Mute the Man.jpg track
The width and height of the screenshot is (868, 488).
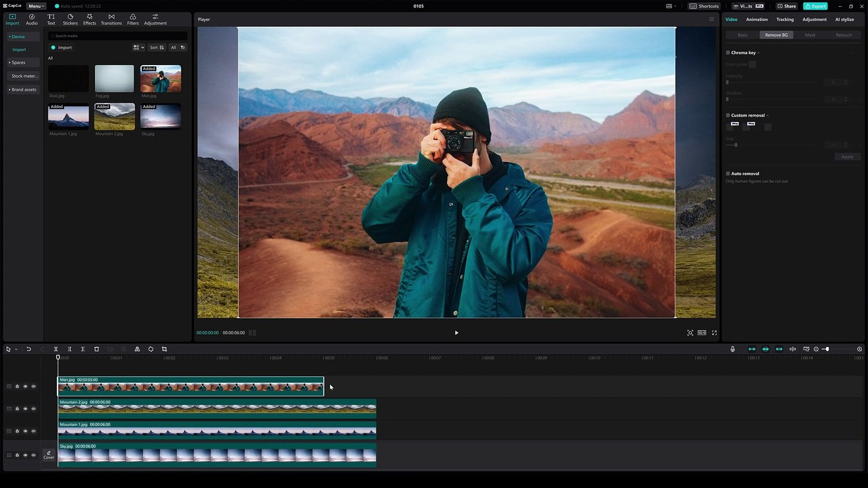pyautogui.click(x=33, y=386)
